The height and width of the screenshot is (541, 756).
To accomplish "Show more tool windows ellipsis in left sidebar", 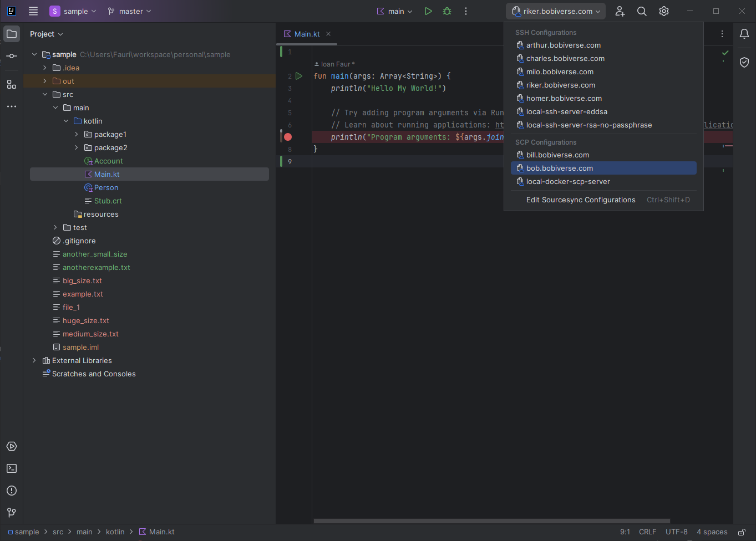I will tap(12, 106).
